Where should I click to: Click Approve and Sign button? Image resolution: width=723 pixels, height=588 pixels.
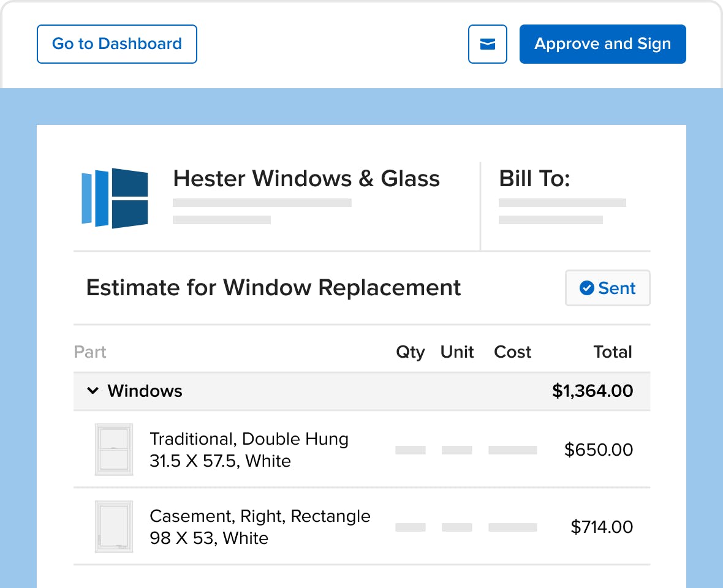pos(603,44)
